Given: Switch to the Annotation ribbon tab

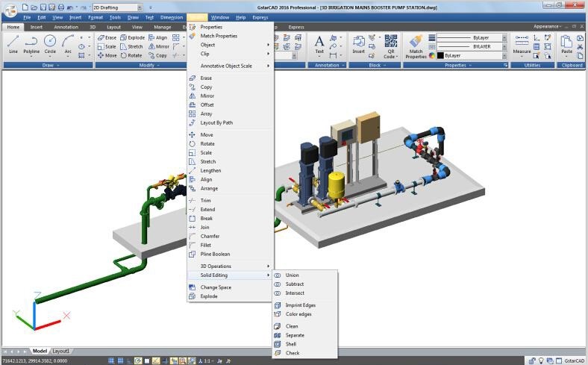Looking at the screenshot, I should 66,27.
